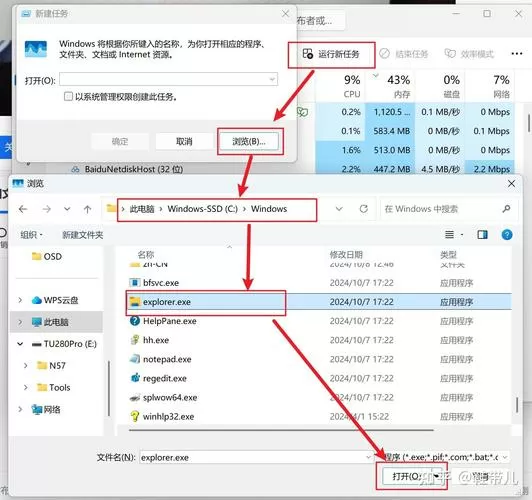Toggle the preview pane icon
Viewport: 532px width, 500px height.
tap(482, 235)
